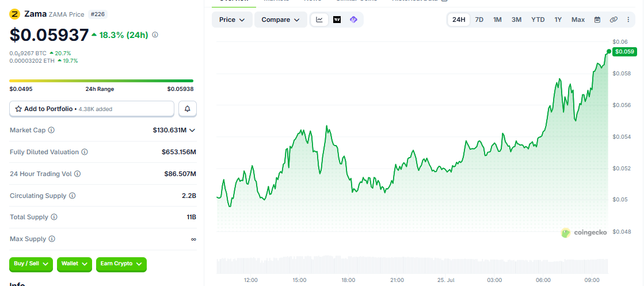Select the line chart view icon
This screenshot has width=644, height=286.
click(319, 20)
